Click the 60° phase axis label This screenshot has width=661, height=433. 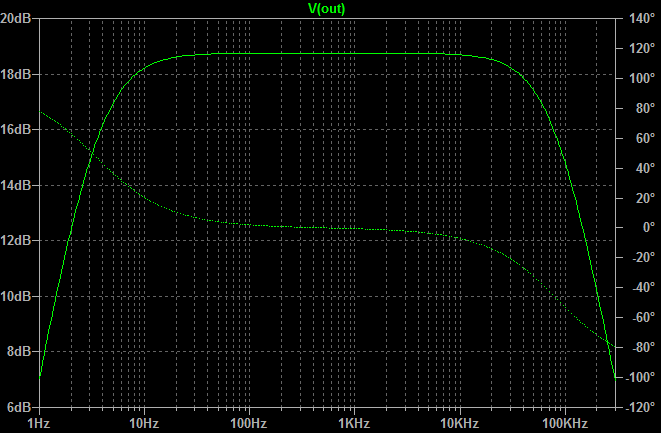(x=645, y=138)
